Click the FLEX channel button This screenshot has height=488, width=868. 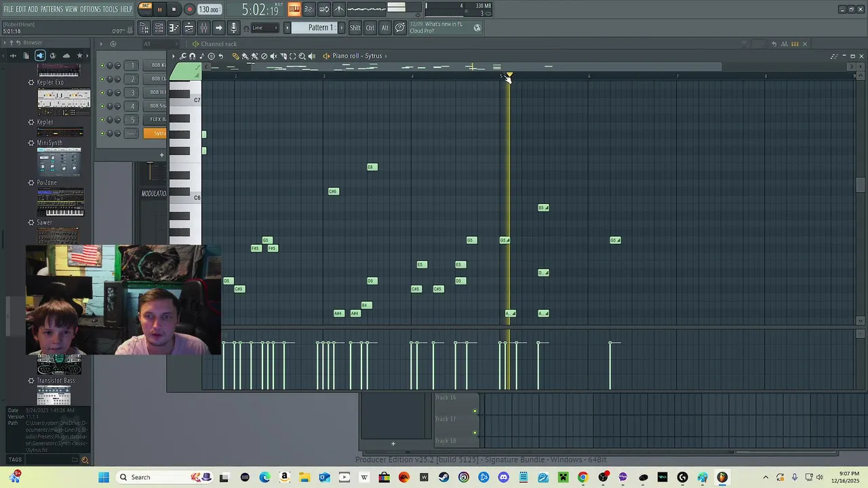pos(155,119)
